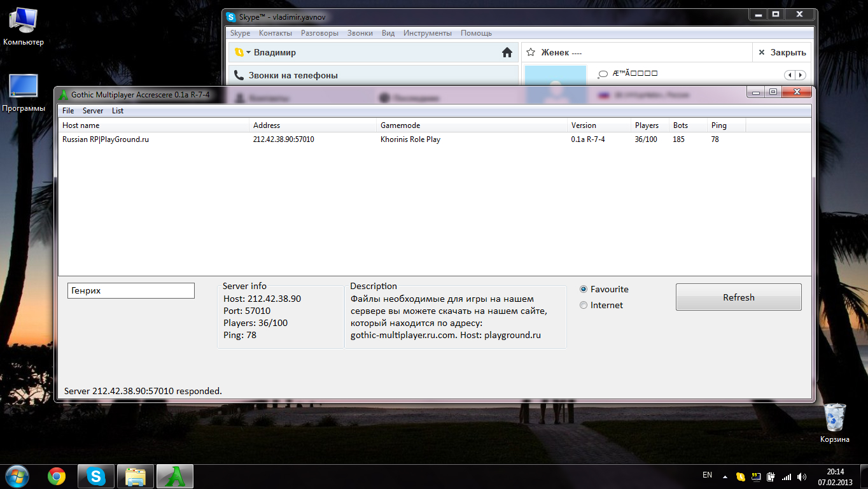Click Show desktop button at taskbar edge
This screenshot has height=489, width=868.
pyautogui.click(x=864, y=476)
